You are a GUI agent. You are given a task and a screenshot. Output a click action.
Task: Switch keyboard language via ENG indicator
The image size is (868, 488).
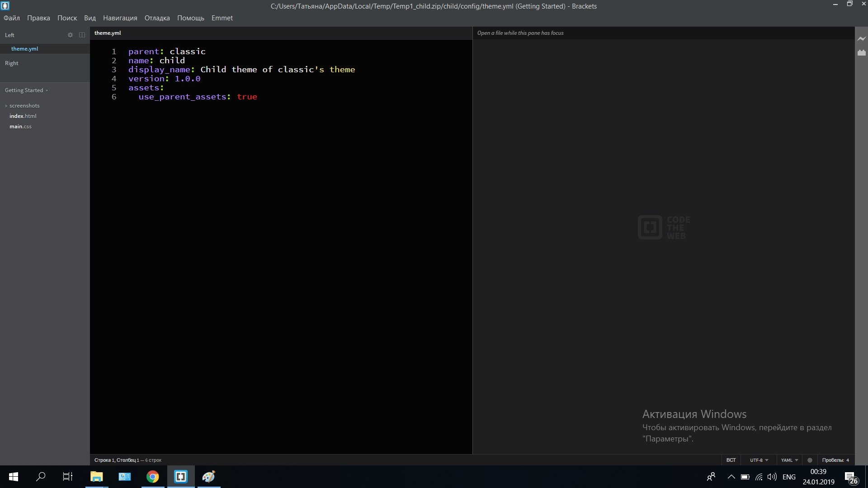(789, 477)
